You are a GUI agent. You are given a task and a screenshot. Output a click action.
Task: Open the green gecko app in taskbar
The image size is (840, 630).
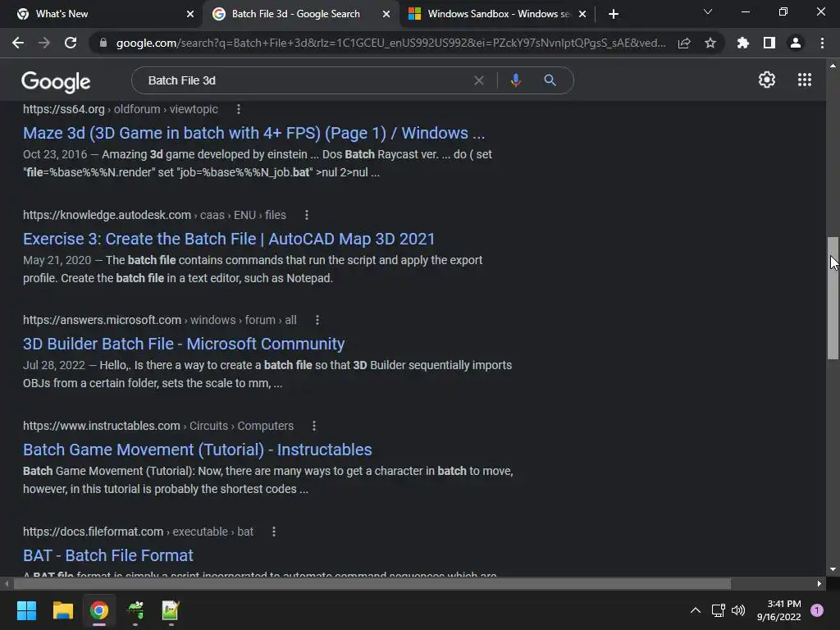[135, 610]
